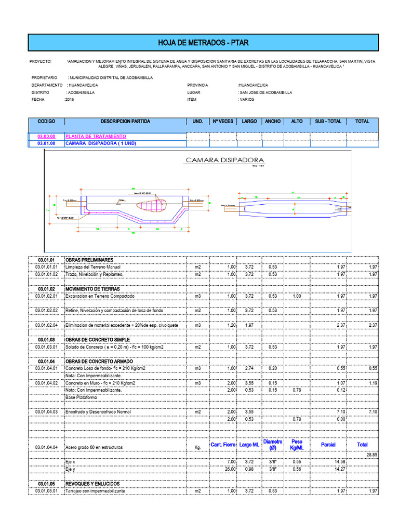Select the 03.01.00 code cell
Viewport: 399px width, 532px height.
click(x=46, y=143)
